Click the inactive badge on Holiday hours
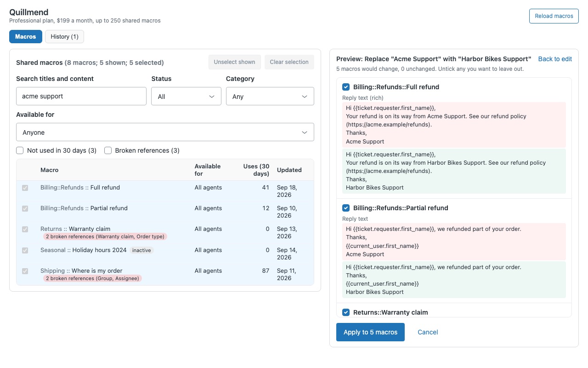This screenshot has height=368, width=588. (141, 250)
